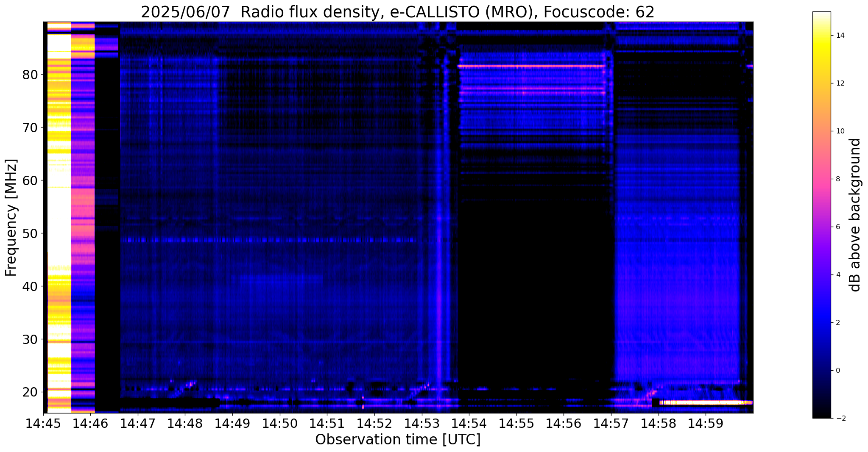The width and height of the screenshot is (868, 452).
Task: Click the 14:49 time tick label
Action: click(232, 424)
